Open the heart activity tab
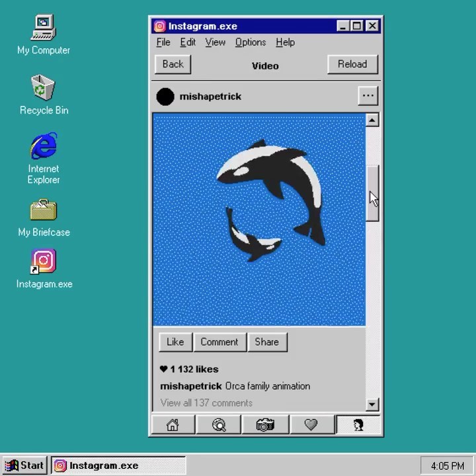Screen dimensions: 476x476 (x=312, y=424)
